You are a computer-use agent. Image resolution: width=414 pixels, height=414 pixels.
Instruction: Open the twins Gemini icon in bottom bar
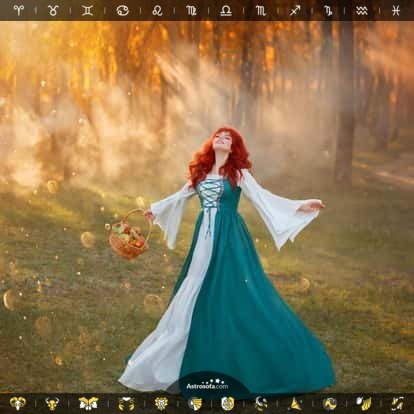(x=88, y=403)
